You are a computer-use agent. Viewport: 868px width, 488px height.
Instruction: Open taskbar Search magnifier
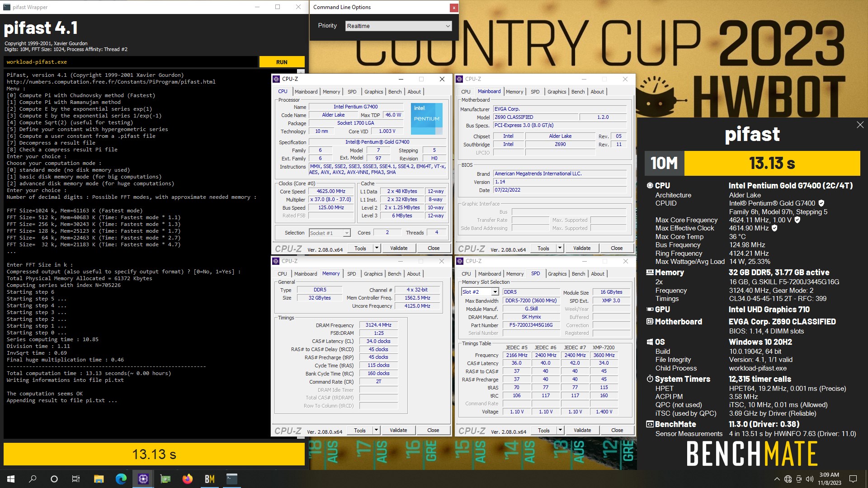coord(33,479)
